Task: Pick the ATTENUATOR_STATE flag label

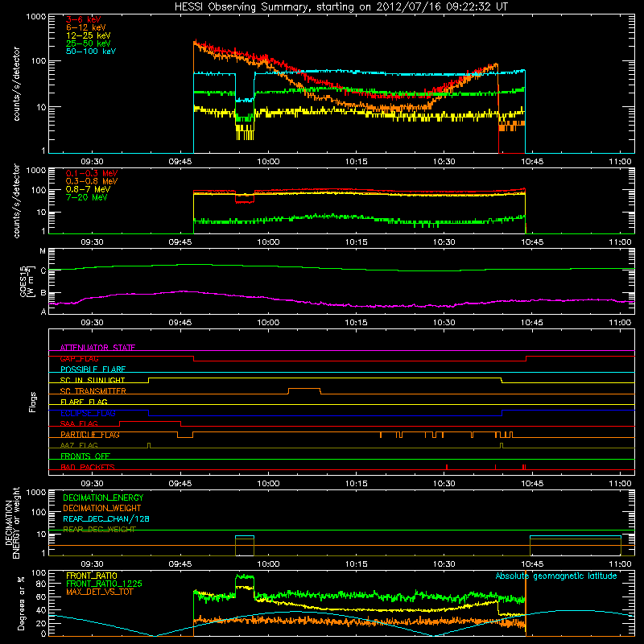Action: coord(97,348)
